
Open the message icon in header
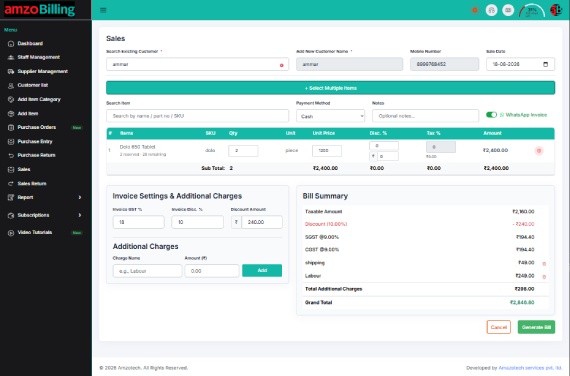[x=508, y=10]
